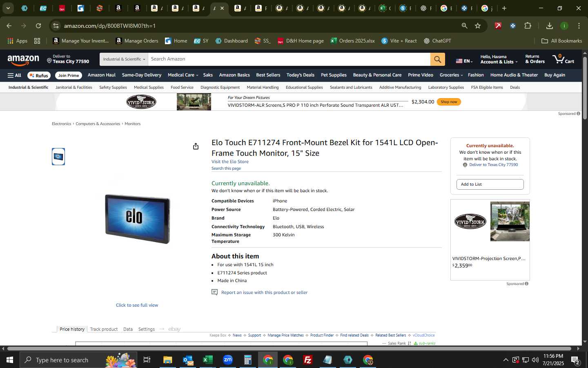588x368 pixels.
Task: Click the Amazon logo
Action: point(23,60)
